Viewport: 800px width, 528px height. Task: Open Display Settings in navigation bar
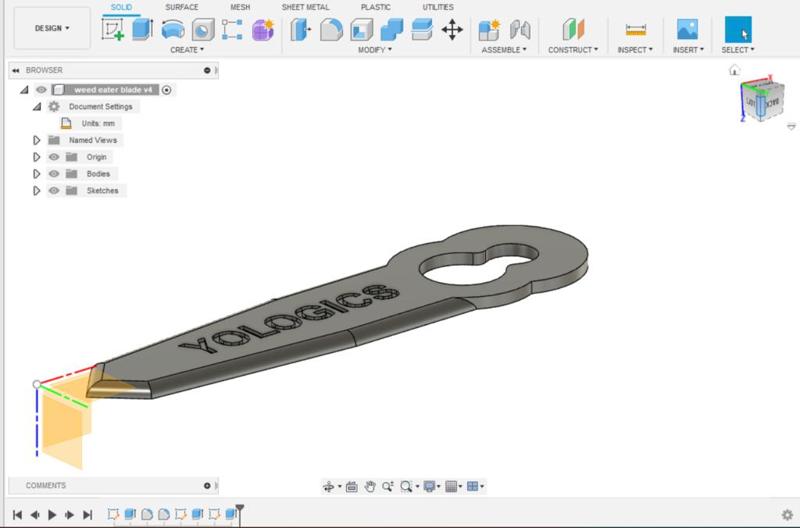pos(429,487)
